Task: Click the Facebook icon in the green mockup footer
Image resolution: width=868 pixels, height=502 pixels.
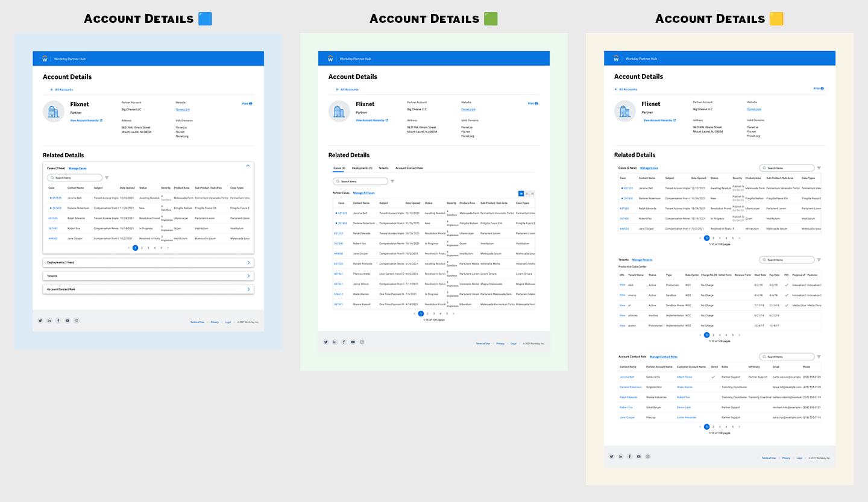Action: (344, 342)
